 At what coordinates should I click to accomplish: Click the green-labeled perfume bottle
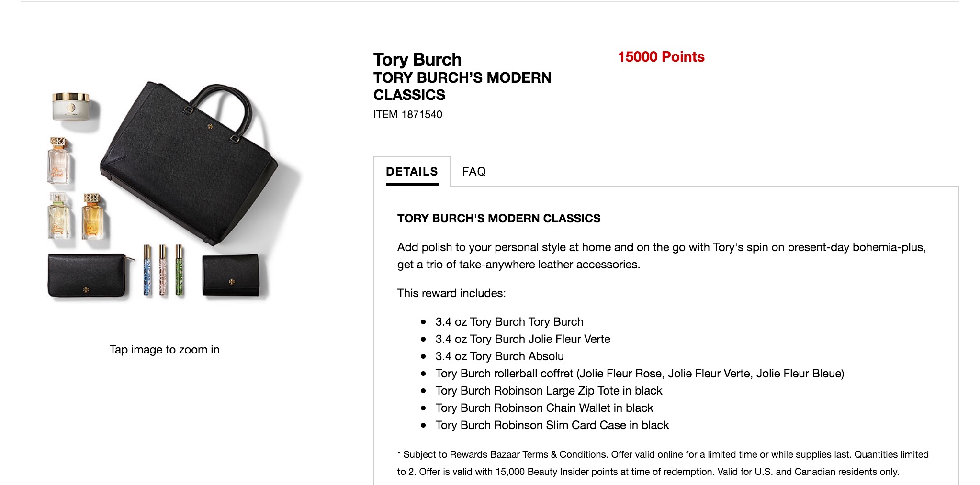[58, 216]
